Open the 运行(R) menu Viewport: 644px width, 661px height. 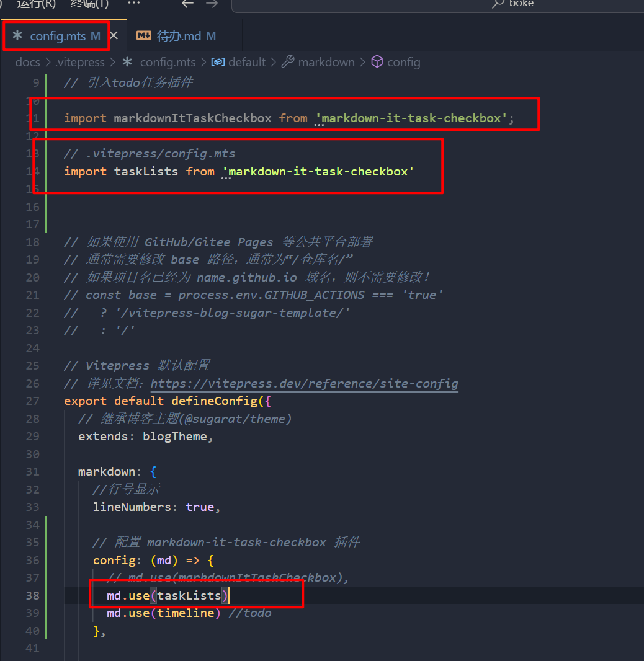coord(36,4)
